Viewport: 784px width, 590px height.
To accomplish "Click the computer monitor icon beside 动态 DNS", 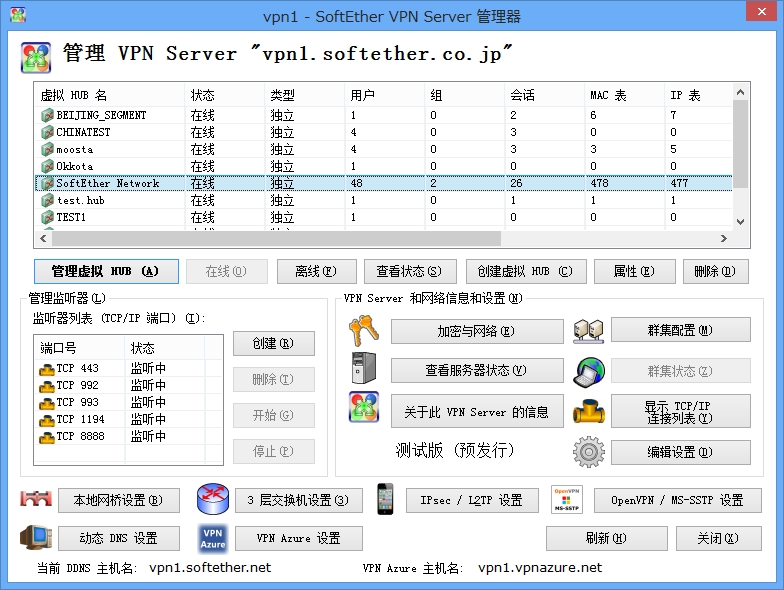I will click(x=36, y=538).
